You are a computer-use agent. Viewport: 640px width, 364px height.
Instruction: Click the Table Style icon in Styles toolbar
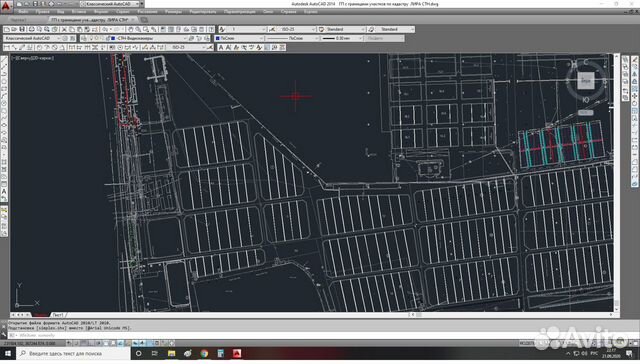point(321,29)
